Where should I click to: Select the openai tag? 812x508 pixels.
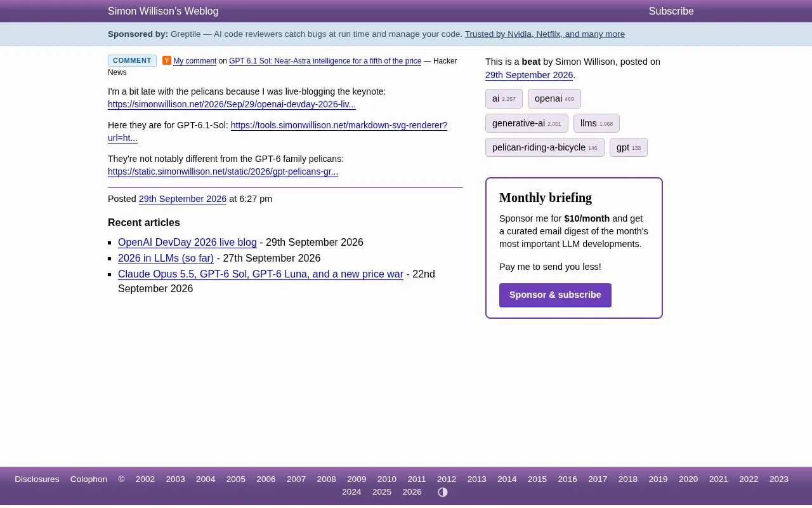click(x=554, y=98)
